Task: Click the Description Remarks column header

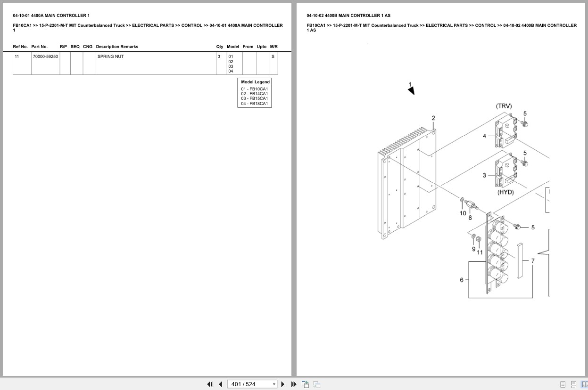Action: click(x=117, y=47)
